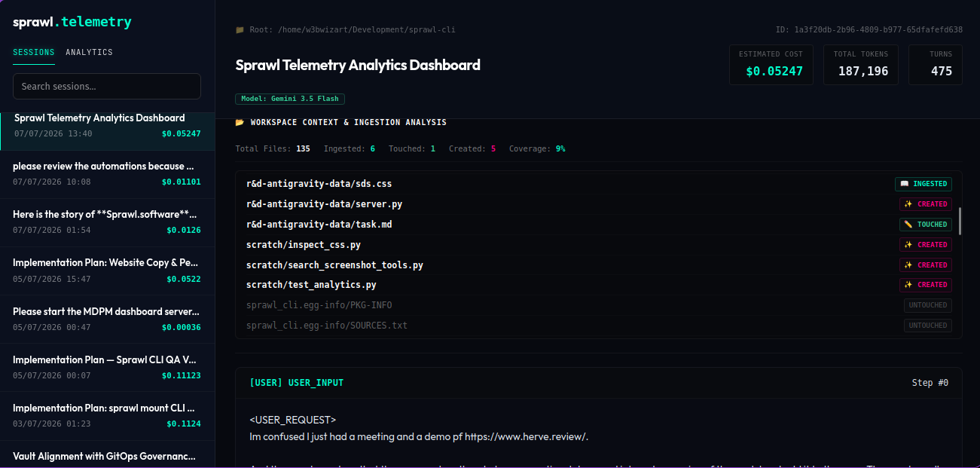Click UNTOUCHED badge on SOURCES.txt row

click(928, 326)
